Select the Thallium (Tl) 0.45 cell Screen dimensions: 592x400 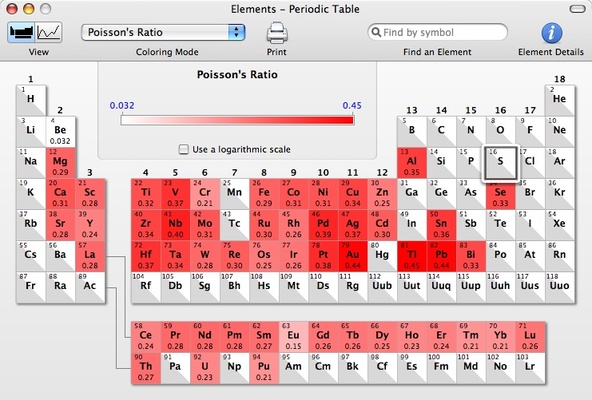(x=412, y=256)
